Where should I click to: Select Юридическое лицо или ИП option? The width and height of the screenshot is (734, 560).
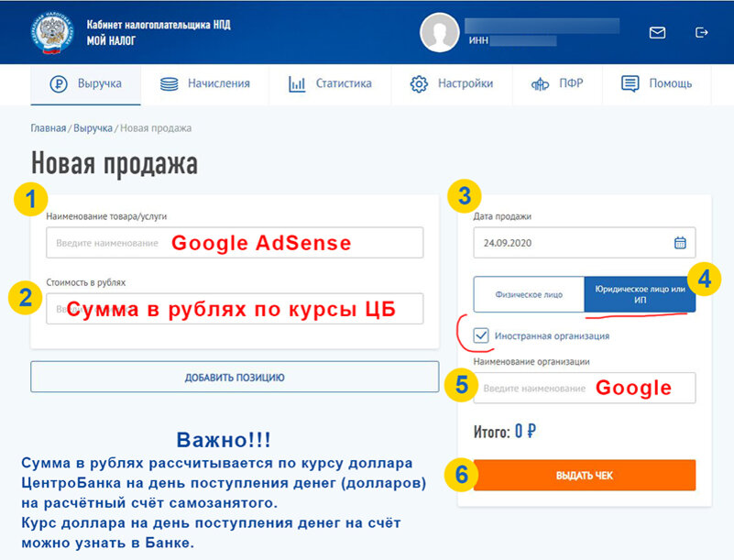click(640, 294)
